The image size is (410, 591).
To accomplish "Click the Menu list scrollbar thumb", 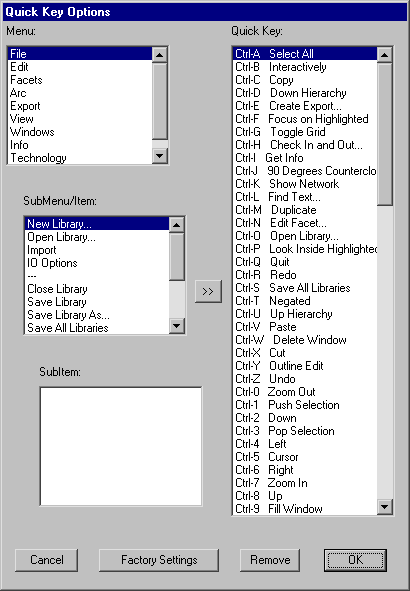I will click(160, 101).
